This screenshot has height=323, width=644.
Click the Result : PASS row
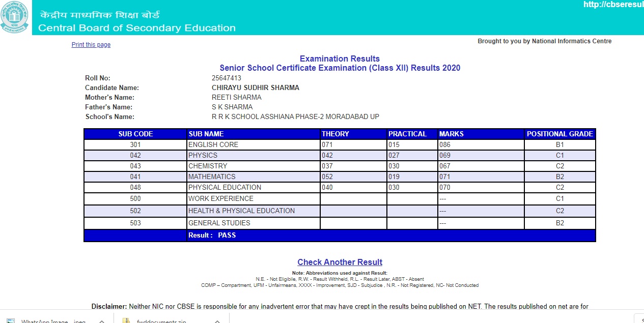pos(340,236)
